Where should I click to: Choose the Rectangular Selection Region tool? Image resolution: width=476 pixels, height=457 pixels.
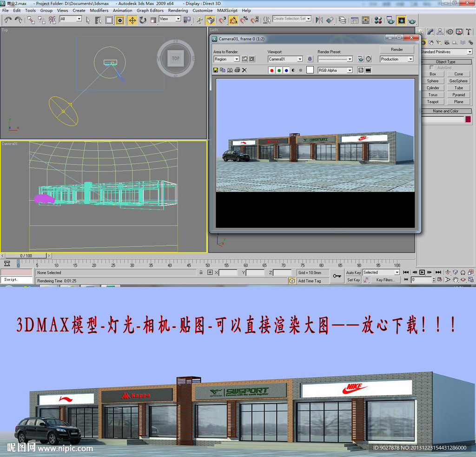[x=109, y=20]
